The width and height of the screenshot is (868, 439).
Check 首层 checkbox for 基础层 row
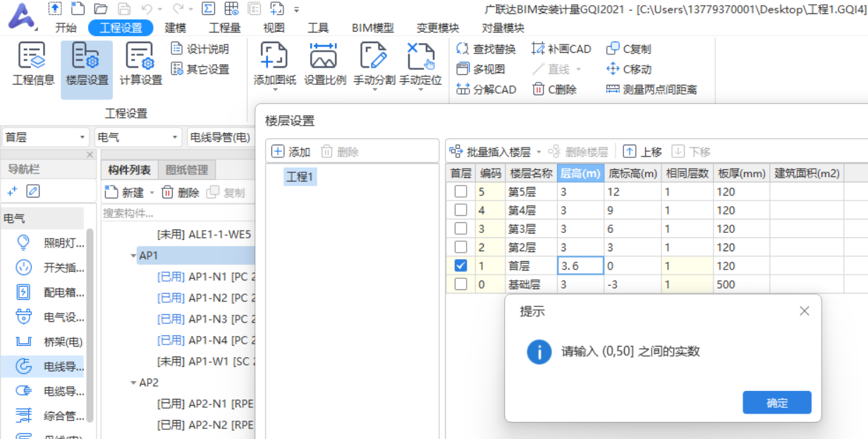coord(460,284)
